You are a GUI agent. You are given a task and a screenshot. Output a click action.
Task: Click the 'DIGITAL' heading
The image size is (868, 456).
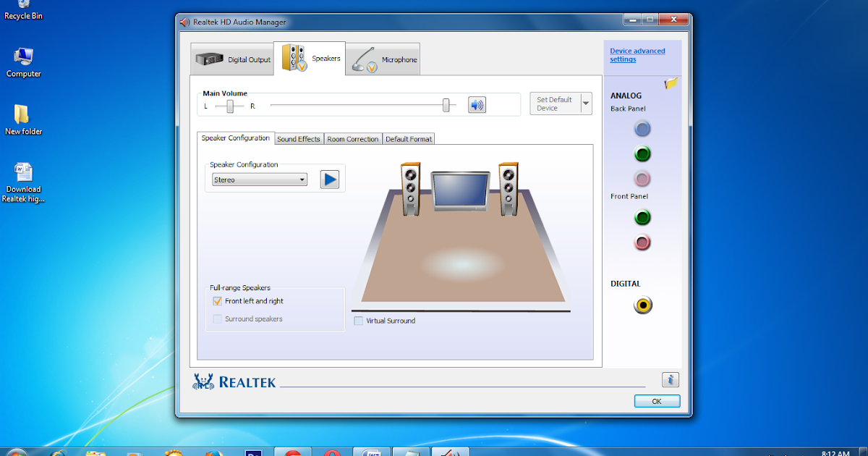point(626,284)
